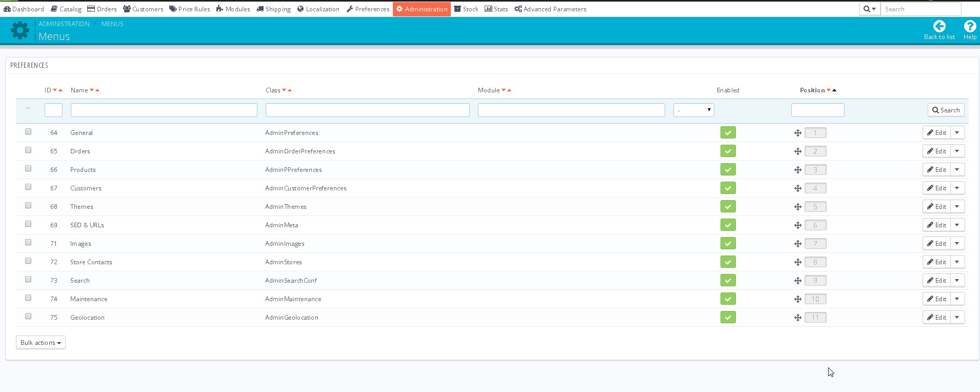Viewport: 980px width, 392px height.
Task: Select checkbox for Images row
Action: pos(28,243)
